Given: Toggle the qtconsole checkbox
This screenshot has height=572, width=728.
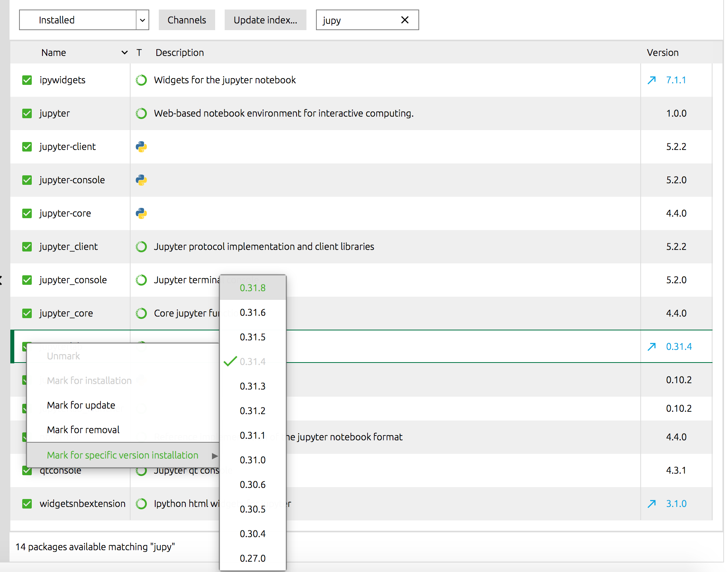Looking at the screenshot, I should coord(27,470).
